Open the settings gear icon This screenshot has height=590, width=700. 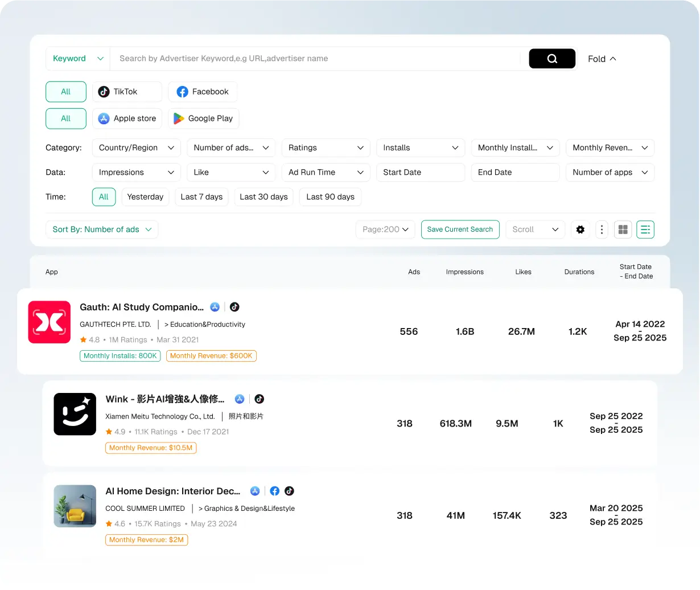pyautogui.click(x=580, y=230)
